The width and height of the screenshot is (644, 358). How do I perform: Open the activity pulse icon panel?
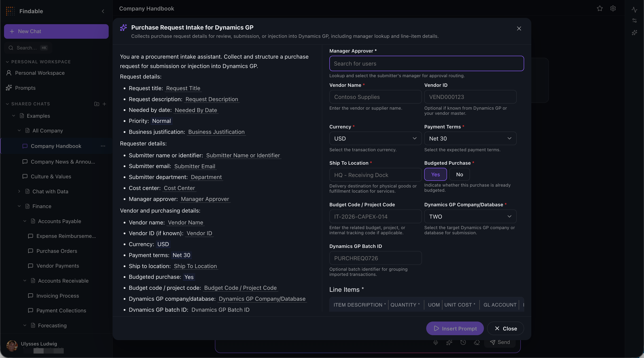[635, 9]
